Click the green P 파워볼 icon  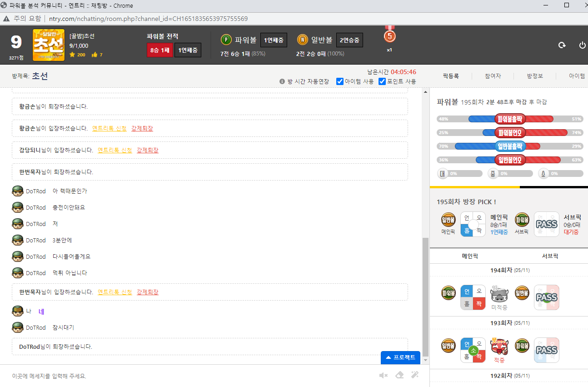coord(226,40)
